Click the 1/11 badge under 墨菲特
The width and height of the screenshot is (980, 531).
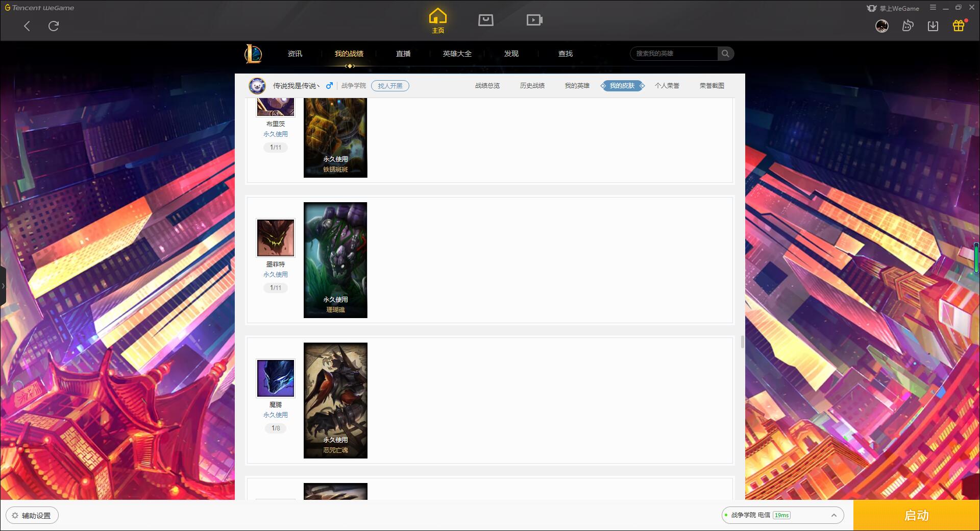click(x=276, y=288)
